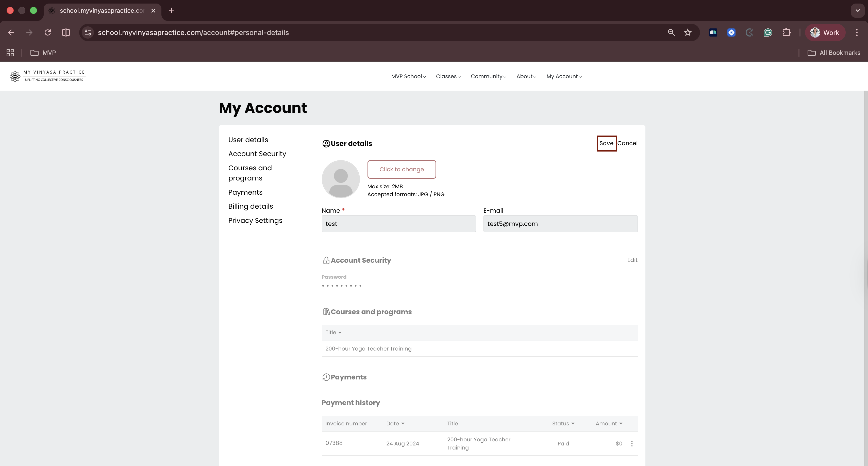Click the E-mail input field
This screenshot has height=466, width=868.
pyautogui.click(x=560, y=224)
